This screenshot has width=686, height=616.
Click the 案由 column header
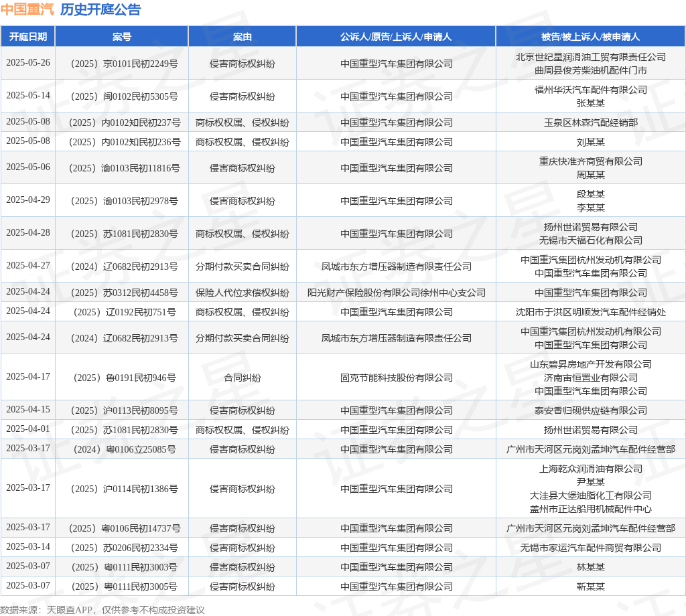tap(243, 37)
